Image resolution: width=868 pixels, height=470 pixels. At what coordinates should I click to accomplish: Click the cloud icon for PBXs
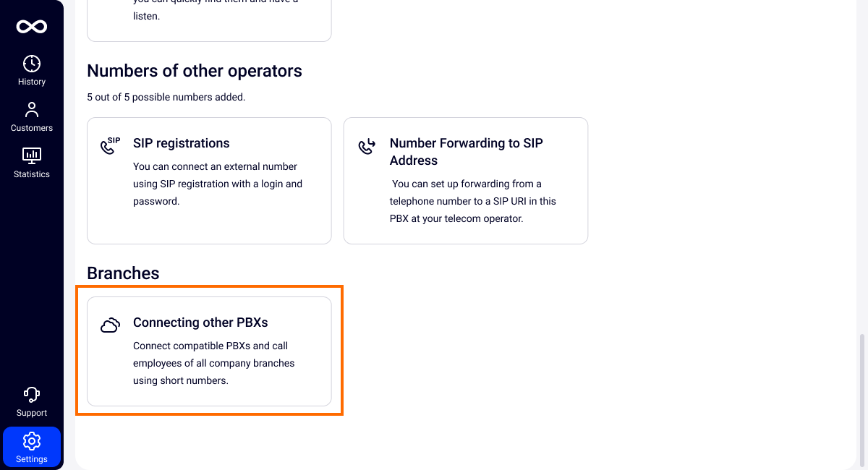coord(110,325)
